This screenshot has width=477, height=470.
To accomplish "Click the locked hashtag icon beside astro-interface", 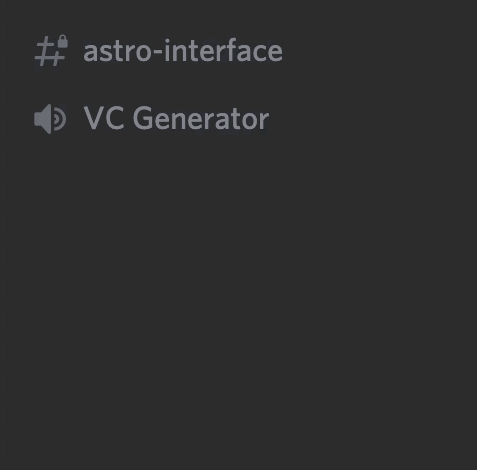I will [x=51, y=51].
